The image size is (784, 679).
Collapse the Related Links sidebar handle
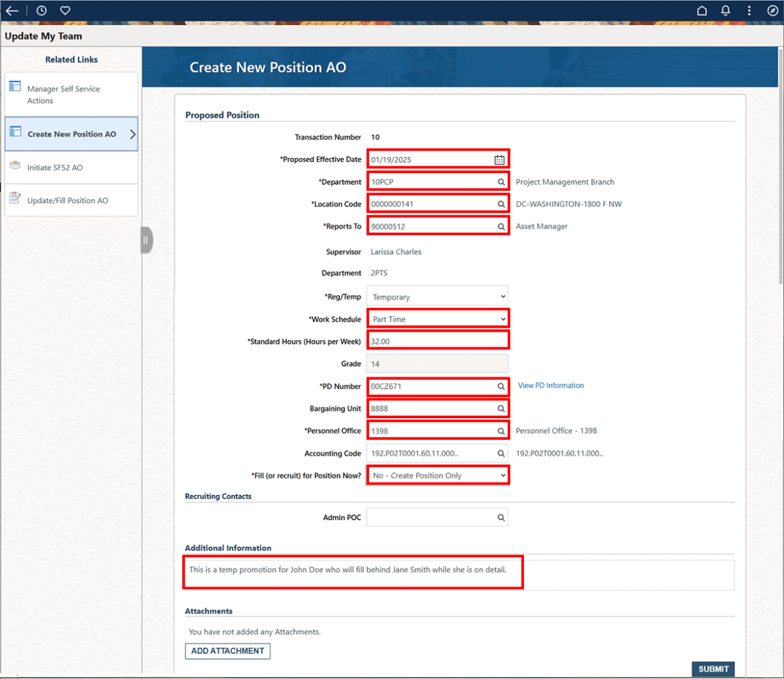pyautogui.click(x=146, y=240)
